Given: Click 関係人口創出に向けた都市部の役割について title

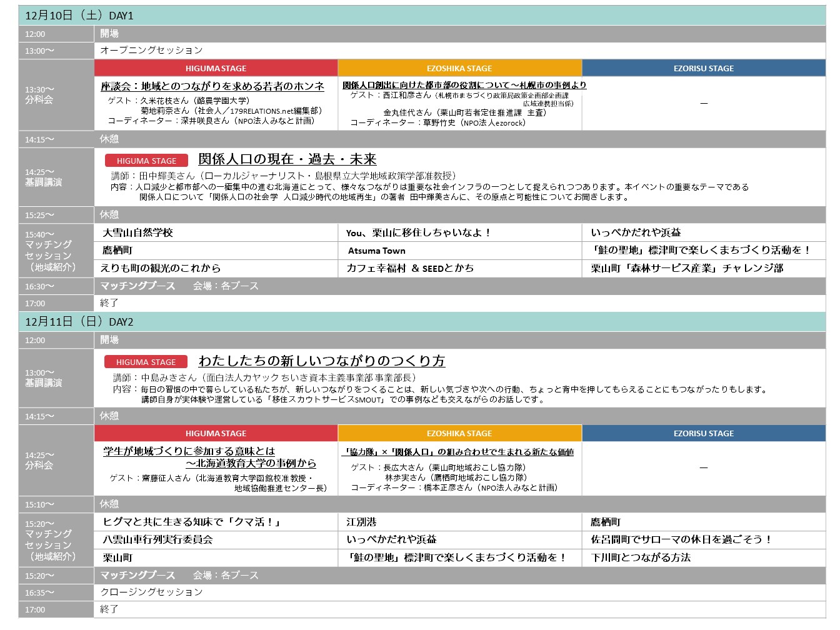Looking at the screenshot, I should point(464,85).
